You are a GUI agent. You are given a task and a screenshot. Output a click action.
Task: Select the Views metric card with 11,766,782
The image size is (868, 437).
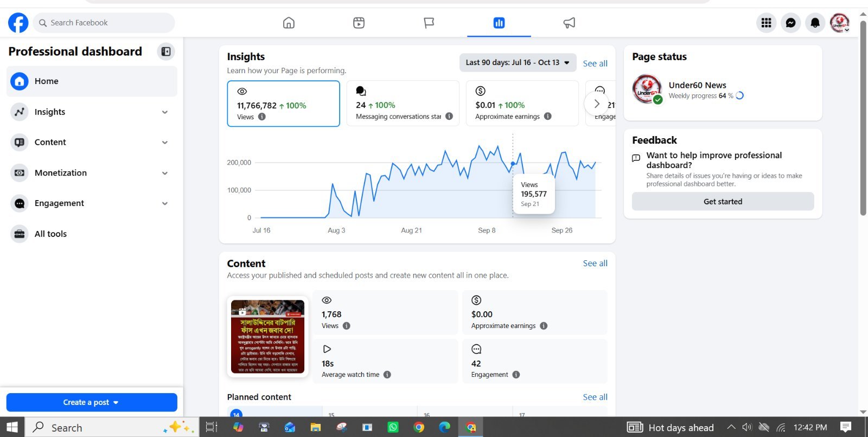[284, 104]
